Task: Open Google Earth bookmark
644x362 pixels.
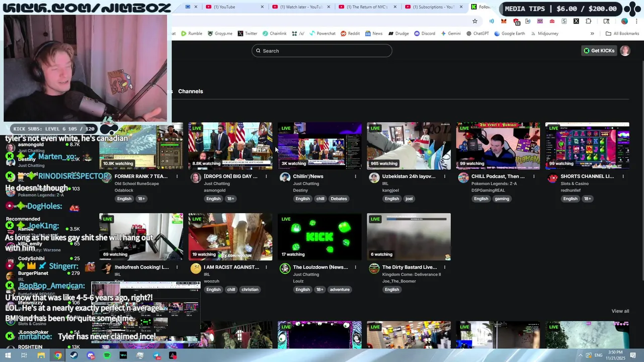Action: 509,34
